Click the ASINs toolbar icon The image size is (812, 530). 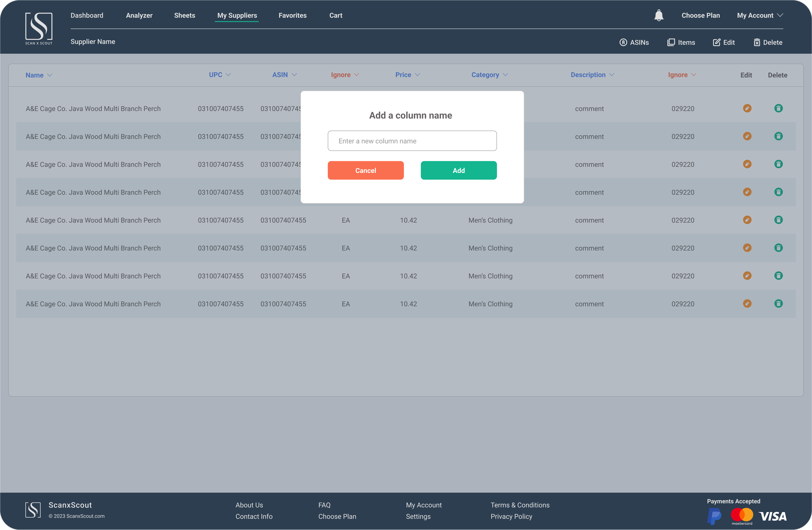coord(623,42)
